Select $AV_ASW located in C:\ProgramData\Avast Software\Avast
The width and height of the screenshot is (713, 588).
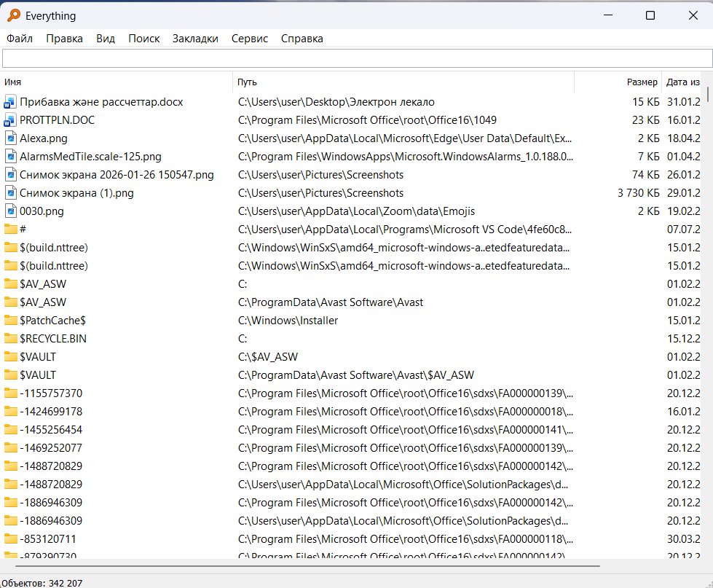tap(43, 302)
